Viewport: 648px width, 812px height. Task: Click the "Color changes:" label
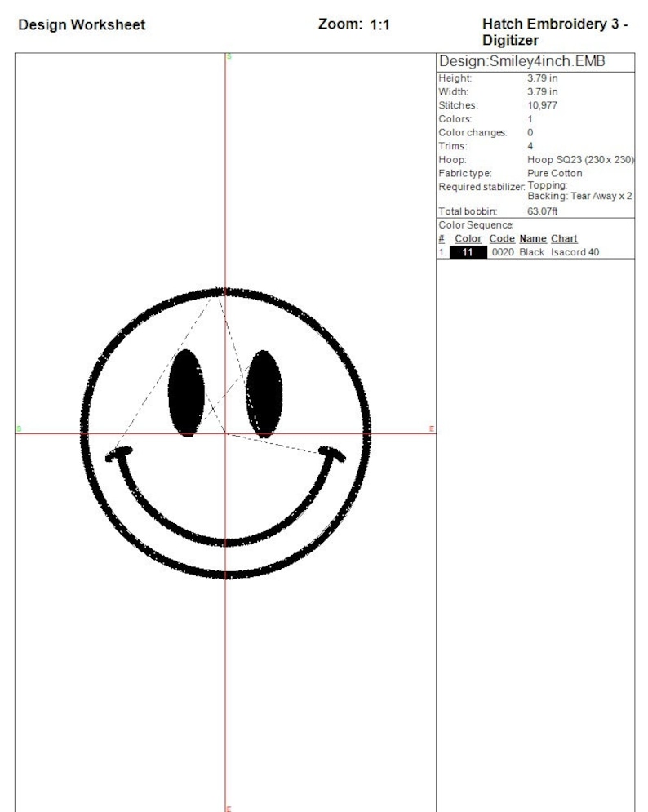point(473,132)
